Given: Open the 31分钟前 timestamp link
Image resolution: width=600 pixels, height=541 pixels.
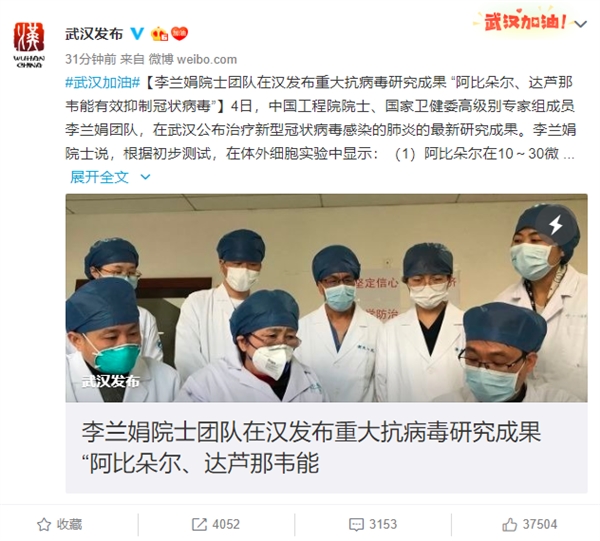Looking at the screenshot, I should coord(91,59).
